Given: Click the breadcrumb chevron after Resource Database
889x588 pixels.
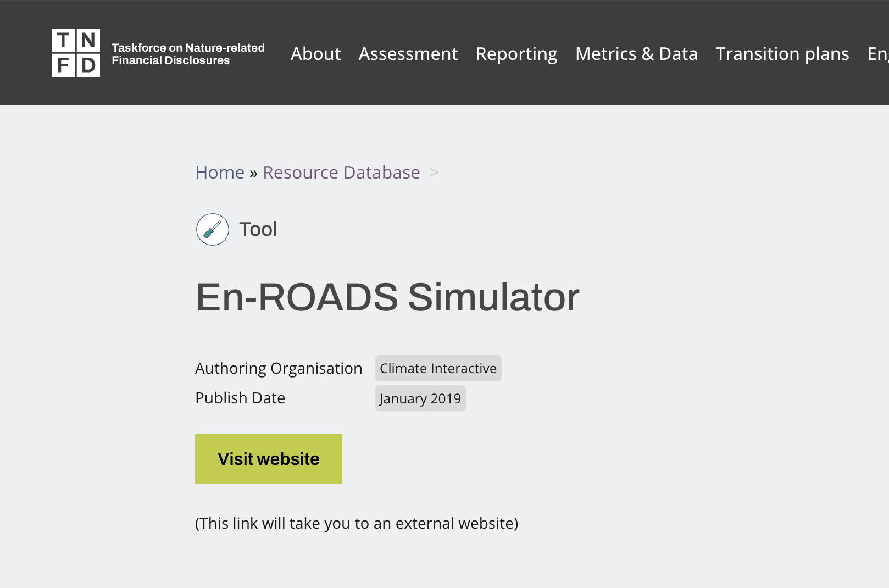Looking at the screenshot, I should [x=434, y=173].
